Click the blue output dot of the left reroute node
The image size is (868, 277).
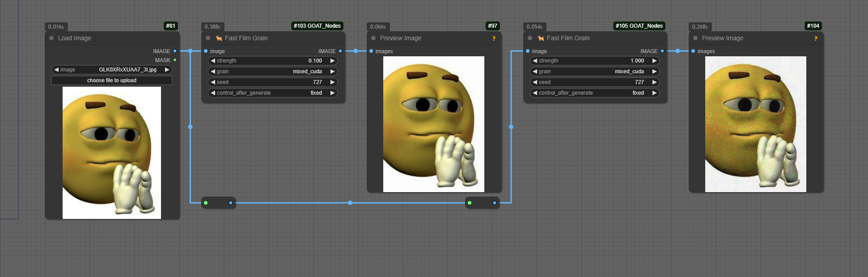[231, 203]
